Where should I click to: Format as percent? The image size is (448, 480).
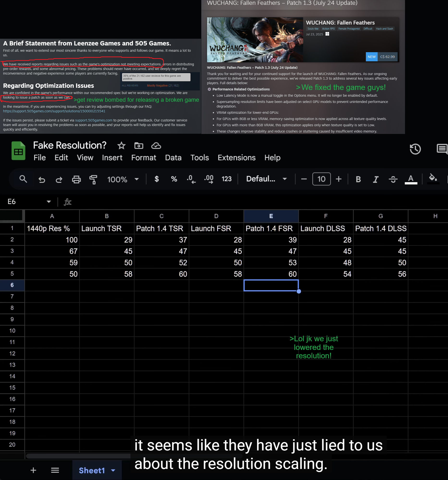point(174,179)
